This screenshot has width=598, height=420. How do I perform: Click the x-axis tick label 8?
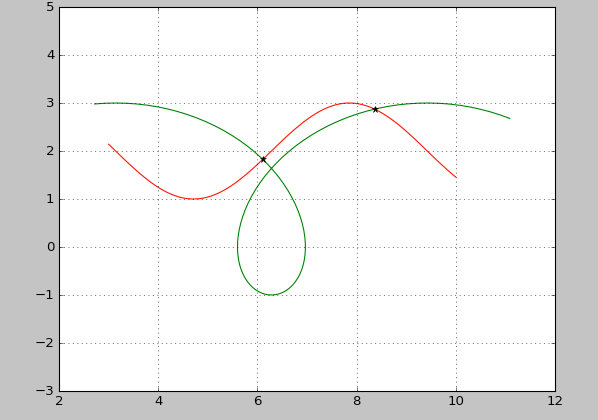(357, 401)
